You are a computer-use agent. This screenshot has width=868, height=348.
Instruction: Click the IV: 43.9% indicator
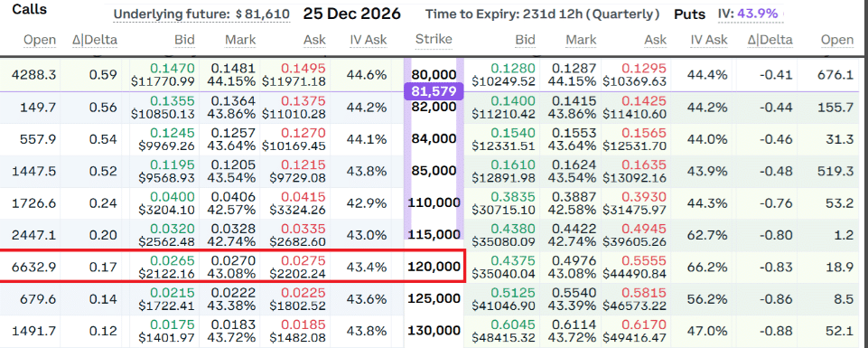tap(748, 13)
